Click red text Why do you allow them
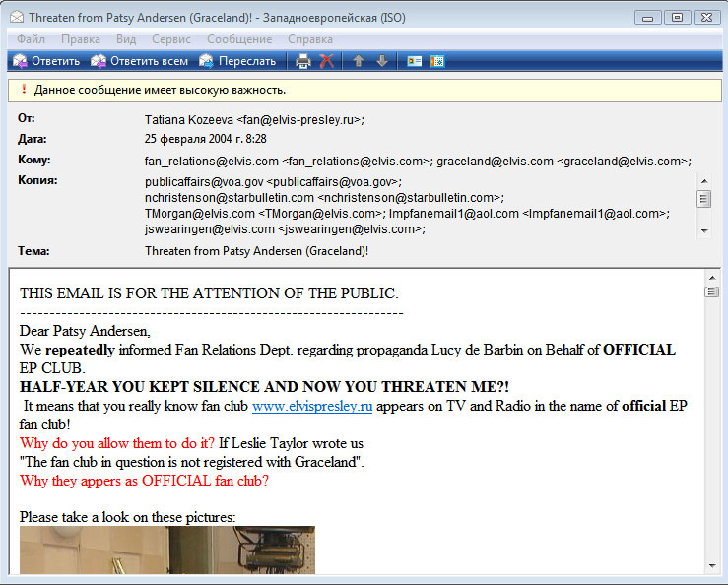 [x=117, y=443]
